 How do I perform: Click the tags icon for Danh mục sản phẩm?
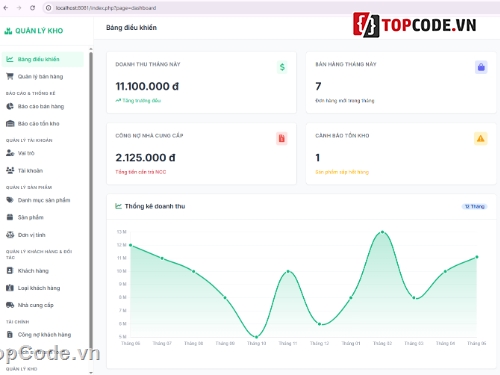[x=10, y=200]
